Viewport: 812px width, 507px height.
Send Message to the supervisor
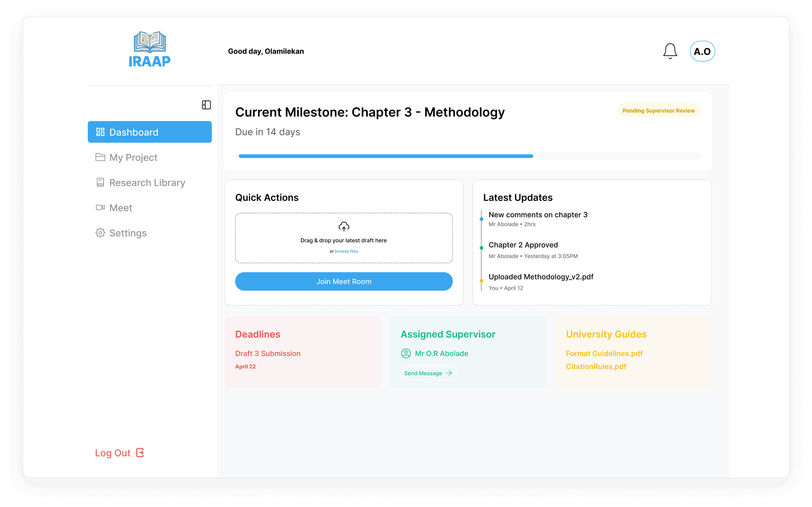click(x=429, y=373)
